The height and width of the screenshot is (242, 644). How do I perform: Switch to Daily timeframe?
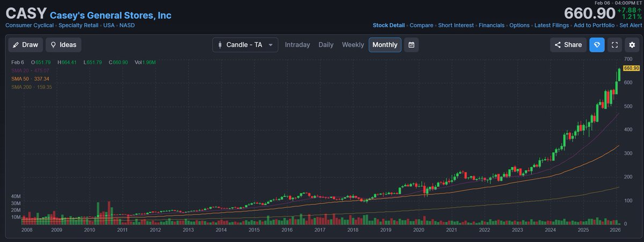point(326,45)
